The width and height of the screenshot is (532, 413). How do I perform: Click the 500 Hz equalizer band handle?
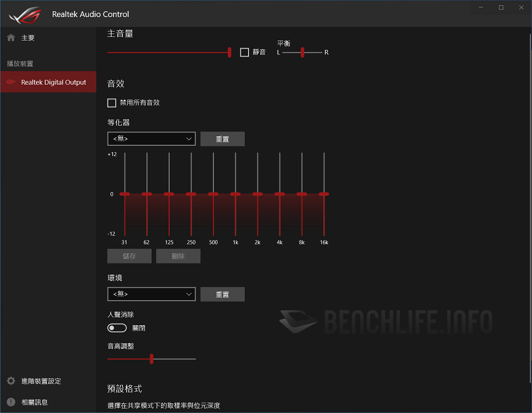tap(213, 194)
